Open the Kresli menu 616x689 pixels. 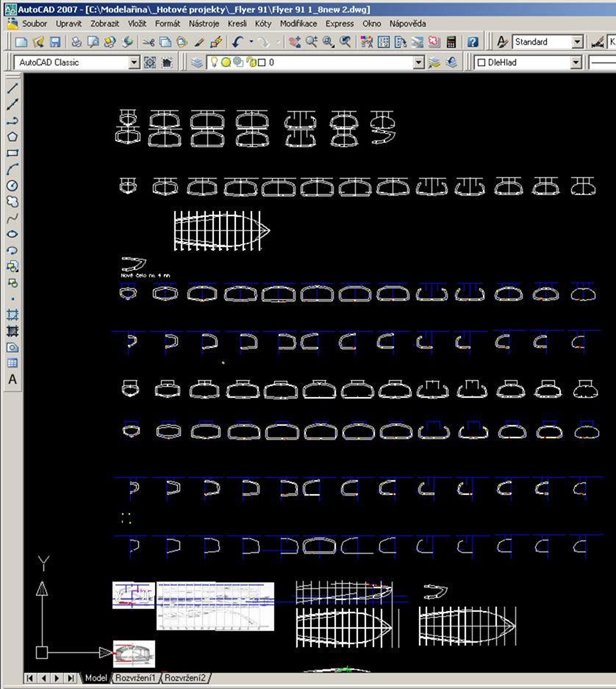point(237,24)
